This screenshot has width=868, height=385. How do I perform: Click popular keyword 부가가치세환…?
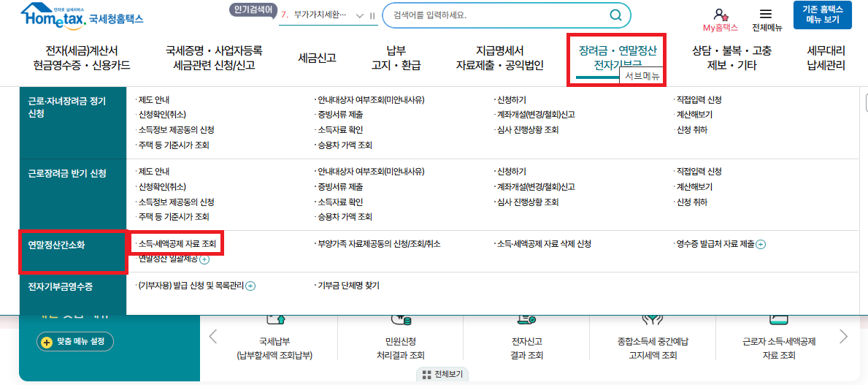pos(320,15)
